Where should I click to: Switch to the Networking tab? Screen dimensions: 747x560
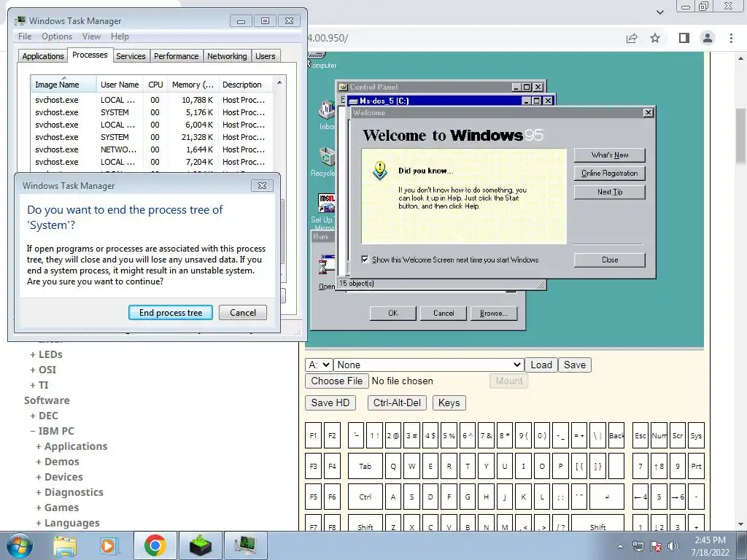pyautogui.click(x=228, y=56)
